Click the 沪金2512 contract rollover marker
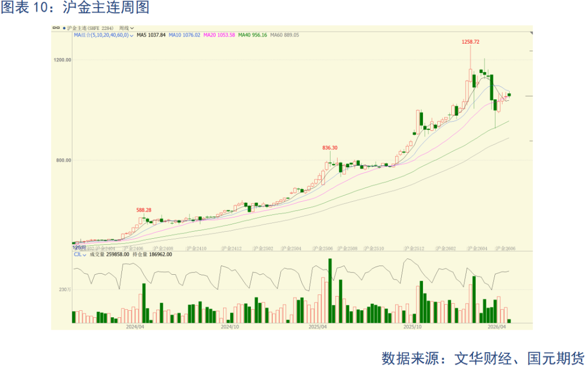The height and width of the screenshot is (368, 588). (414, 248)
